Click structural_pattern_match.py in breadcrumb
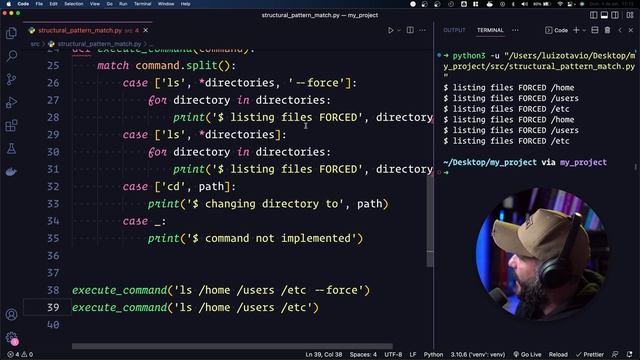This screenshot has height=360, width=640. coord(99,44)
